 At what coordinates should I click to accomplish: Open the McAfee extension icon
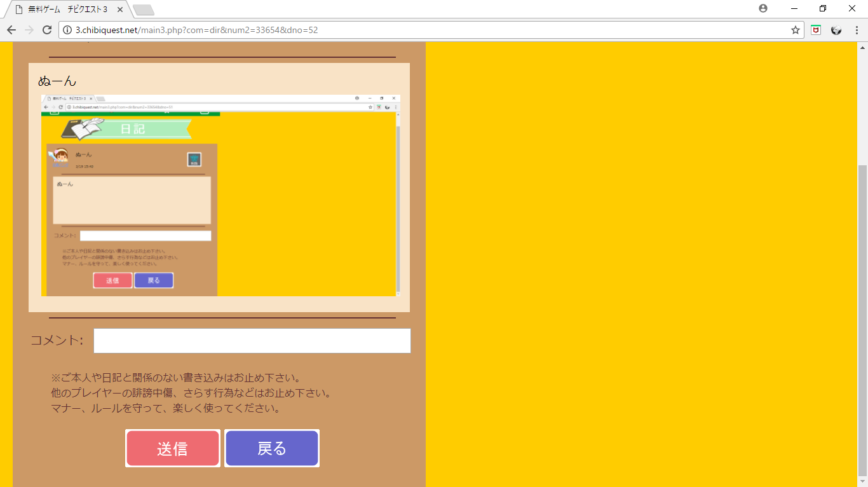[x=816, y=30]
